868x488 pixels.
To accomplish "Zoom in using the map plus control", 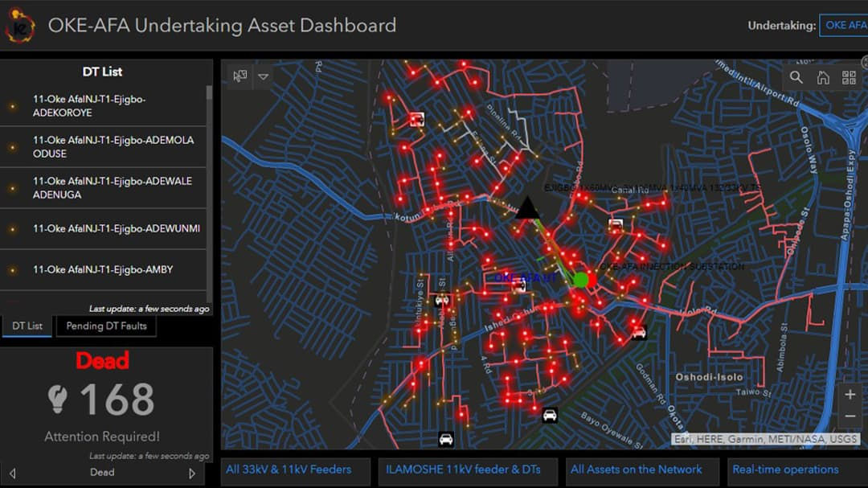I will 850,394.
